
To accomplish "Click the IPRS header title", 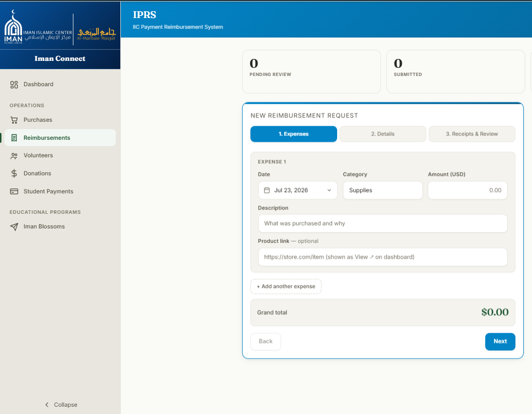I will coord(145,15).
